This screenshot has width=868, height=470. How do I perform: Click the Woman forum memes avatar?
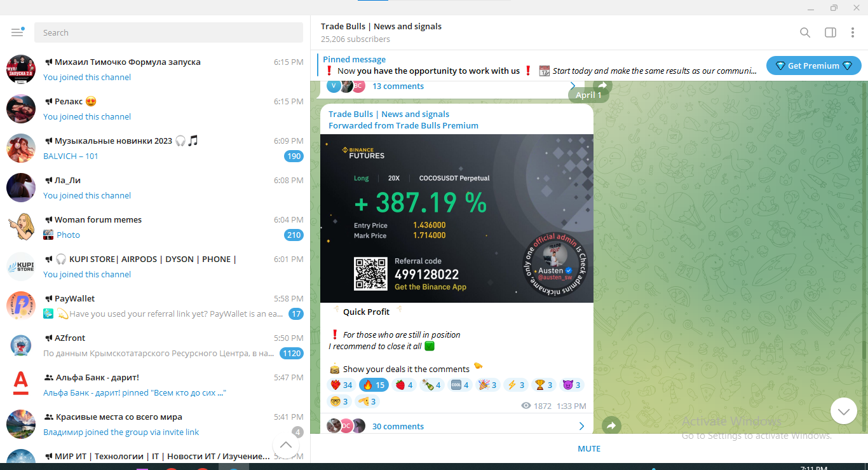[21, 227]
